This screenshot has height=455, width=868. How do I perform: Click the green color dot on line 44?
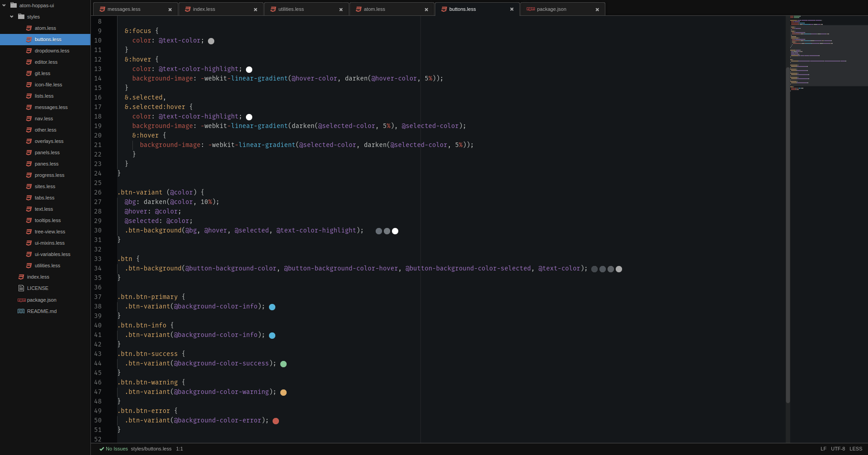283,364
